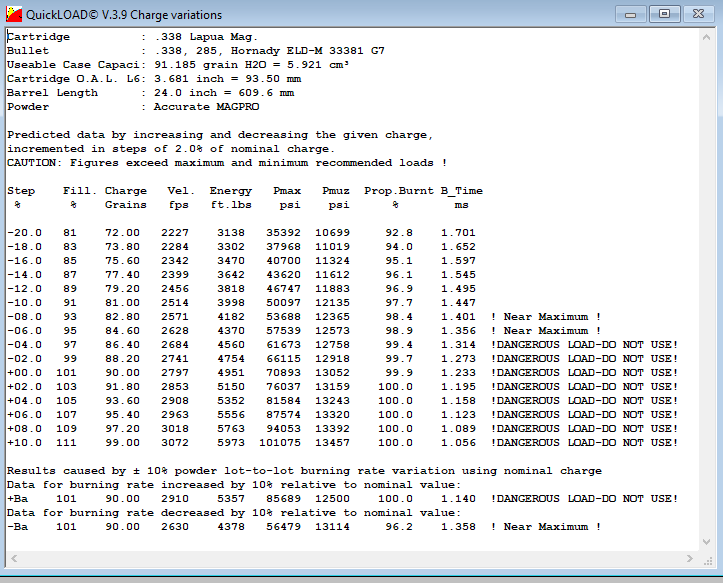The width and height of the screenshot is (723, 583).
Task: Click the '-Ba' row label
Action: 18,527
